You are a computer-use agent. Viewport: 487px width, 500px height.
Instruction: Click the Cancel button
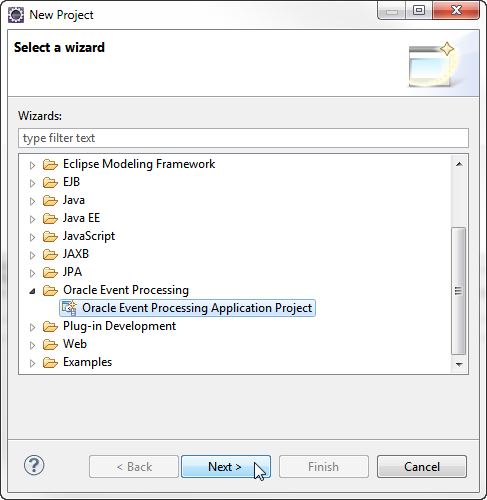coord(422,466)
